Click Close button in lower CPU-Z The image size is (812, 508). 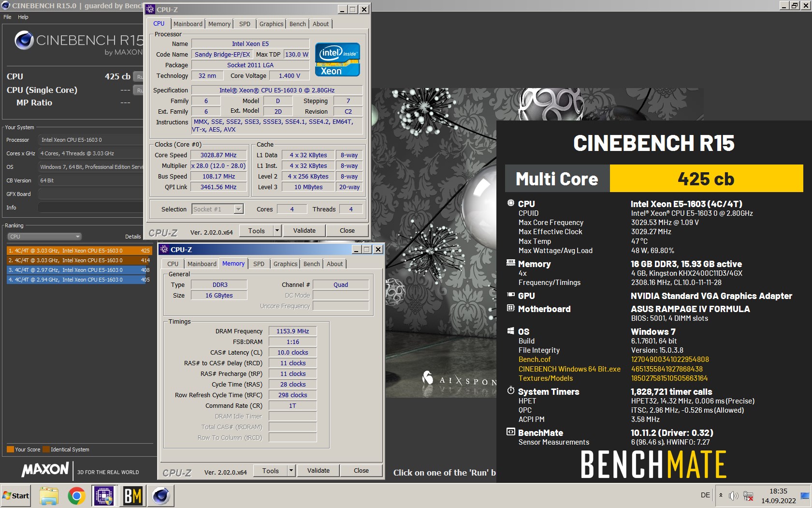click(x=361, y=471)
